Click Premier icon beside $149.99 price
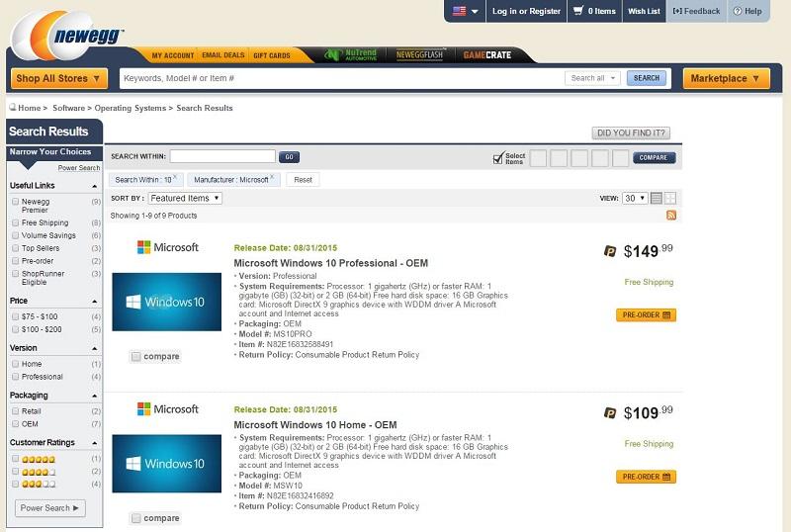 coord(610,251)
